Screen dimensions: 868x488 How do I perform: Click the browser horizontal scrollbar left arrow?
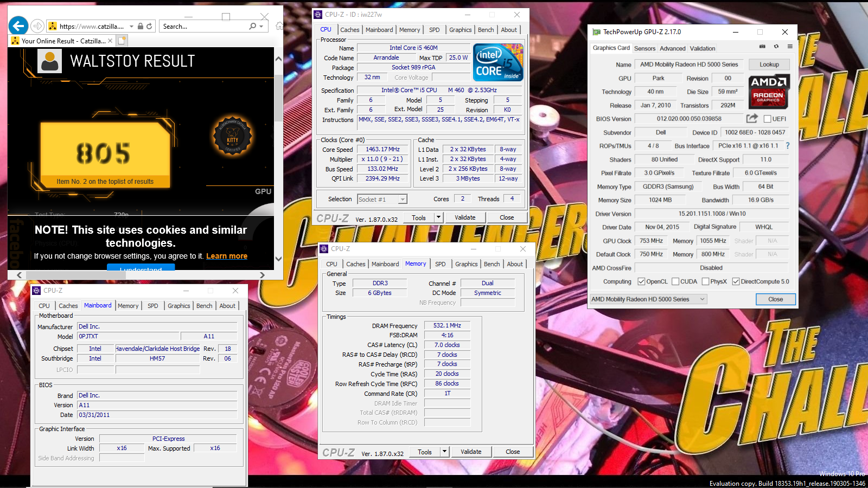pyautogui.click(x=20, y=275)
